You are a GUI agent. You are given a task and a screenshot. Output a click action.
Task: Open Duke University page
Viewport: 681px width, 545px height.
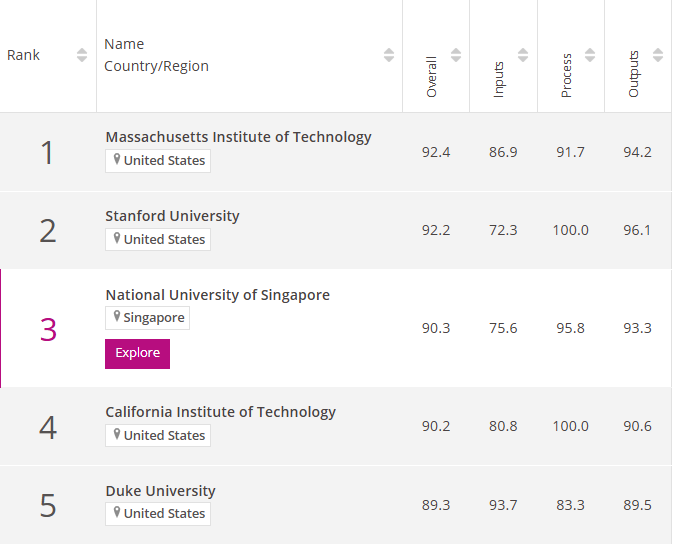(x=160, y=491)
